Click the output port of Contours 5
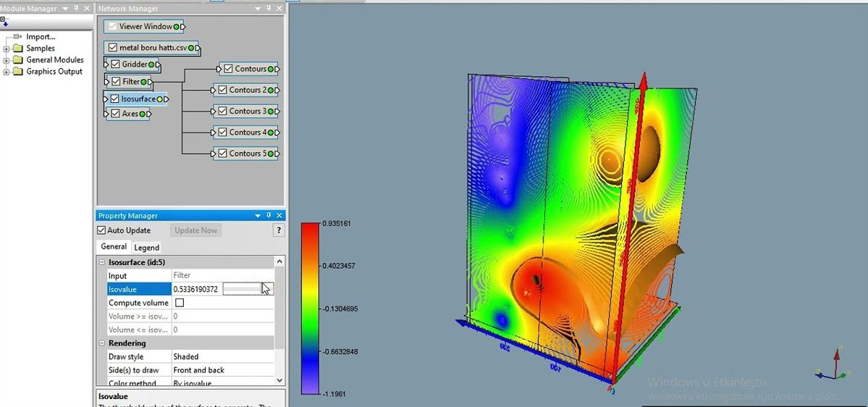 (277, 154)
